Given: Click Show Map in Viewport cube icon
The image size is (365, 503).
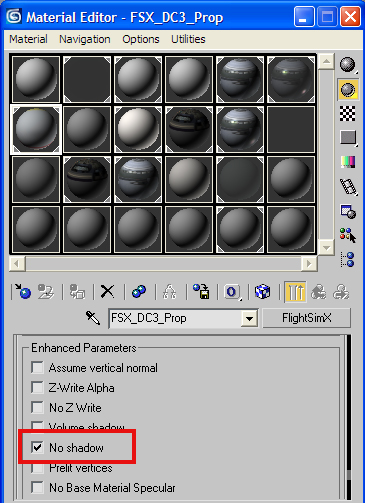Looking at the screenshot, I should pyautogui.click(x=263, y=292).
